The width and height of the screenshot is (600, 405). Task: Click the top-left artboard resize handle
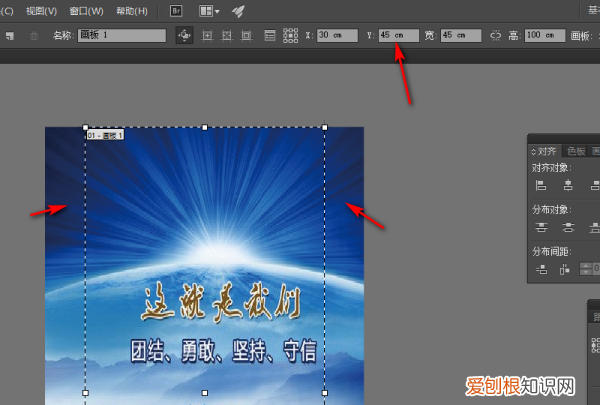tap(85, 127)
